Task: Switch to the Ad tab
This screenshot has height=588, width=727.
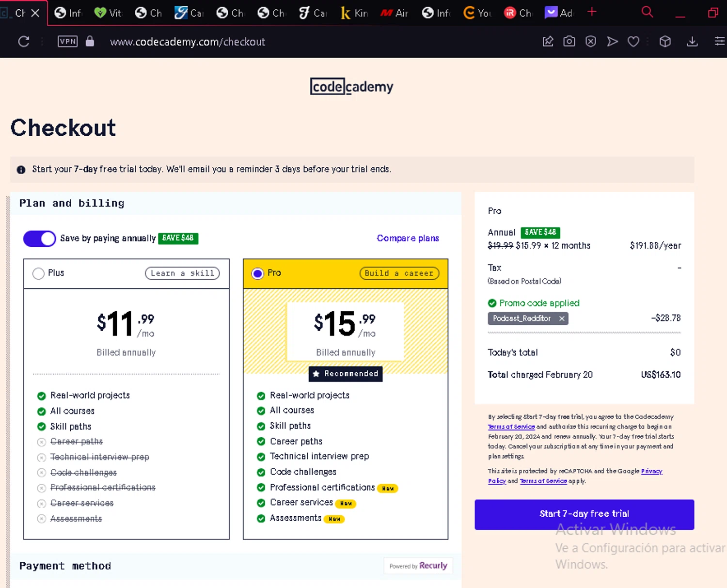Action: coord(559,13)
